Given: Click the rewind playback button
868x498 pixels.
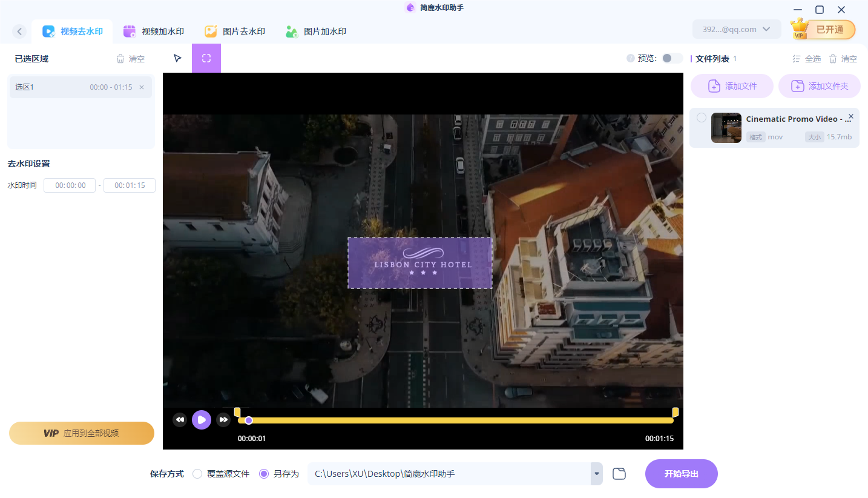Looking at the screenshot, I should (180, 420).
